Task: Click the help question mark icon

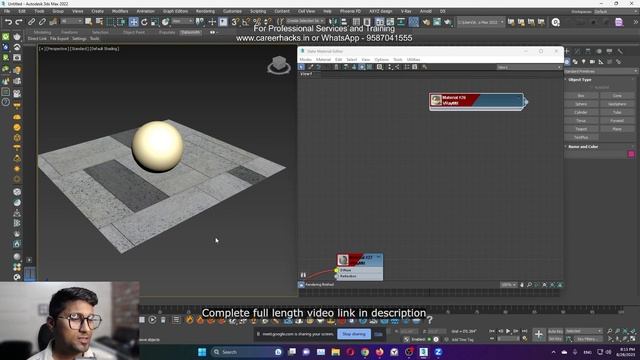Action: (x=429, y=320)
